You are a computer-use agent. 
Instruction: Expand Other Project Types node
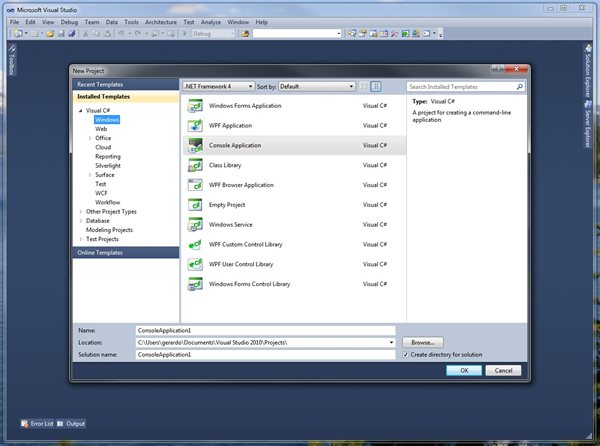tap(80, 212)
